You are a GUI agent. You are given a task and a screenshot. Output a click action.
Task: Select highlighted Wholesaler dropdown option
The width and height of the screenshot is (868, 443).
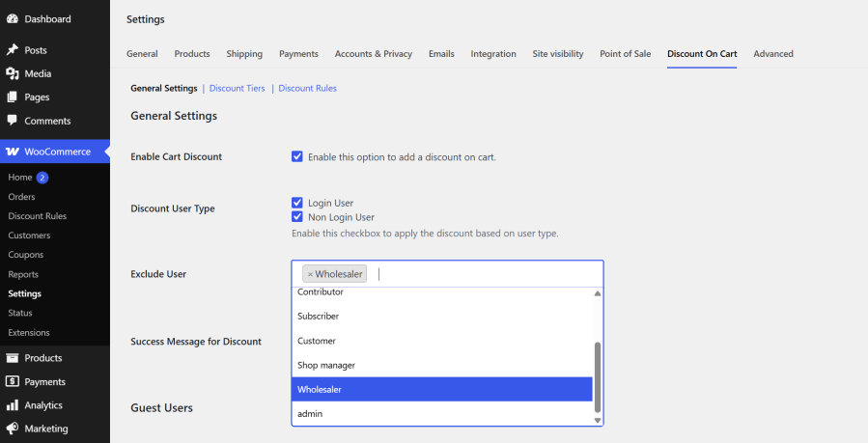(442, 389)
